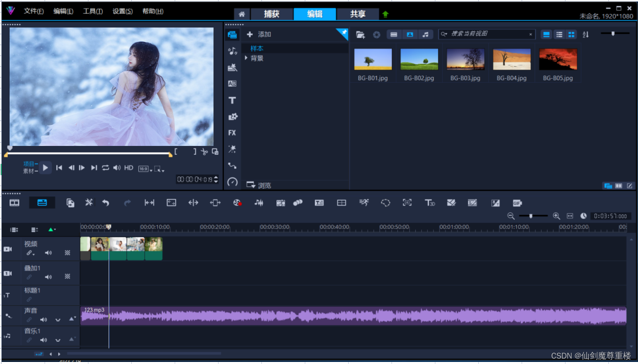Open the 文件(F) menu
This screenshot has height=364, width=638.
point(34,11)
